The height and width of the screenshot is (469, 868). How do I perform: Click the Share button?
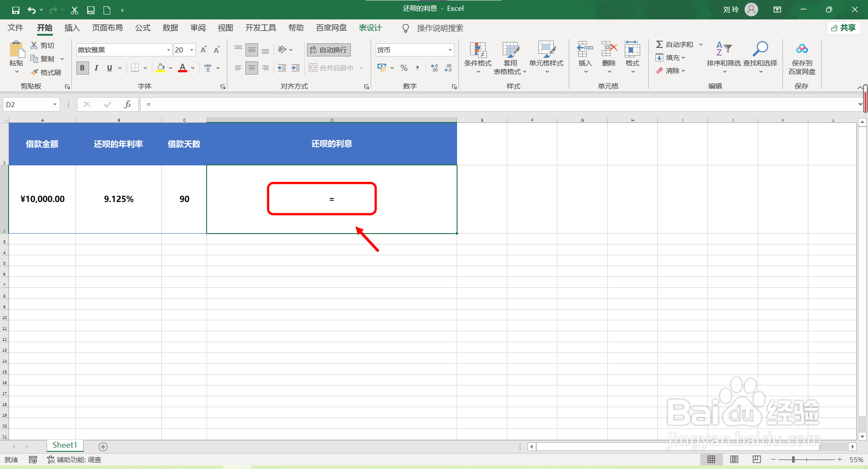point(844,28)
